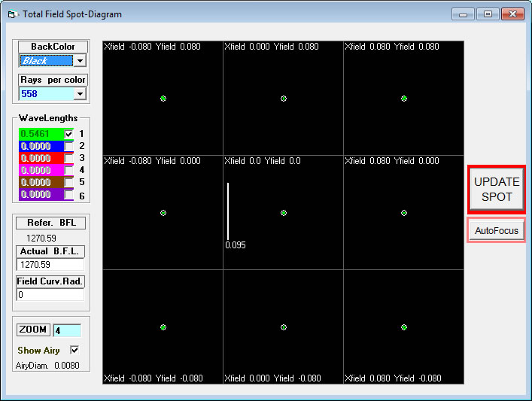Click spot at Xfield 0.080 Yfield 0.080
This screenshot has width=532, height=401.
point(404,99)
